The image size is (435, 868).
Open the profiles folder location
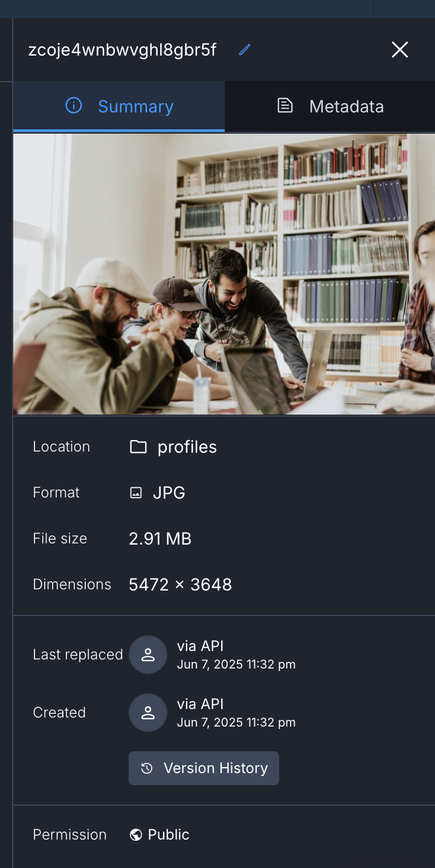click(x=187, y=447)
